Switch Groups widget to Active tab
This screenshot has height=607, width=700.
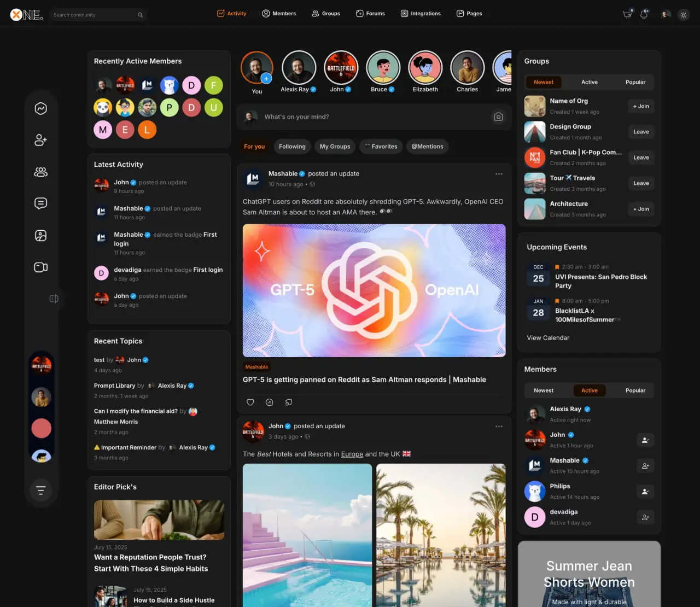pyautogui.click(x=590, y=82)
